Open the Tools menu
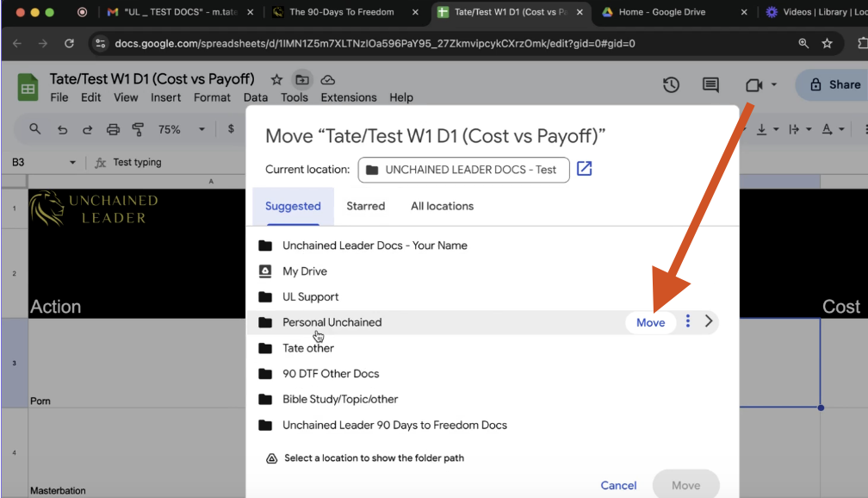868x498 pixels. (x=294, y=97)
